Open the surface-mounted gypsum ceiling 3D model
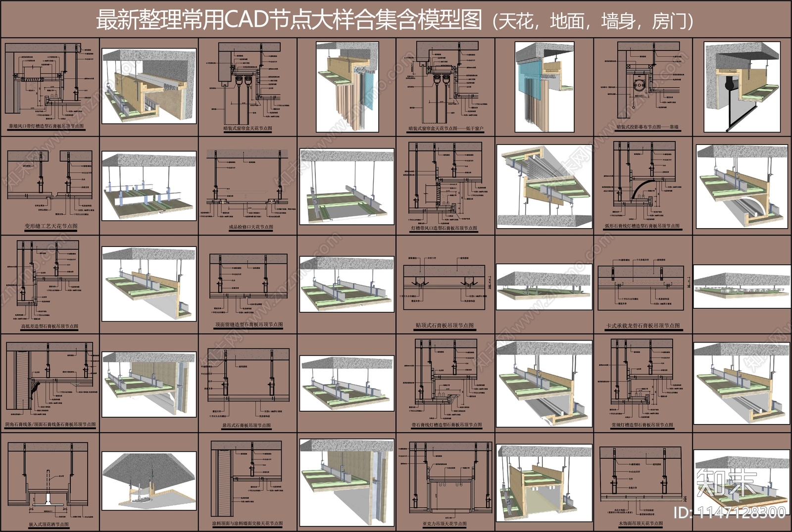The width and height of the screenshot is (792, 532). pyautogui.click(x=544, y=287)
